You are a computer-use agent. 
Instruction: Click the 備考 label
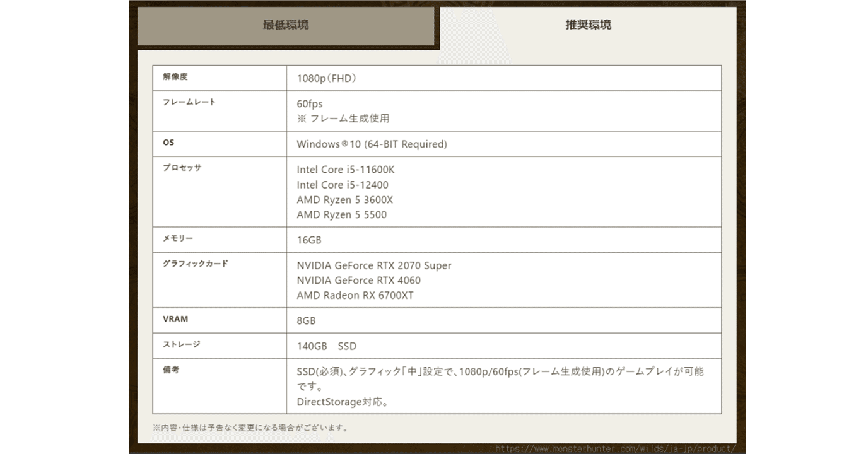click(x=171, y=370)
